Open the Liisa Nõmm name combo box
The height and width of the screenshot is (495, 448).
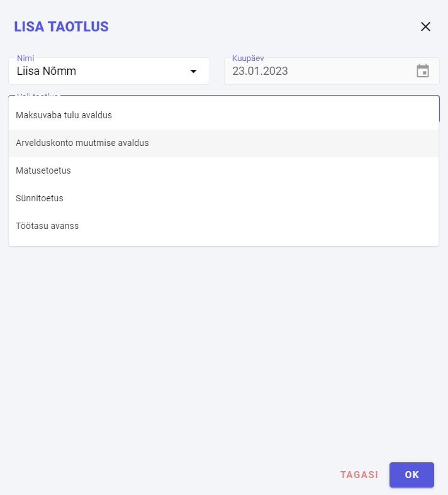pos(109,71)
